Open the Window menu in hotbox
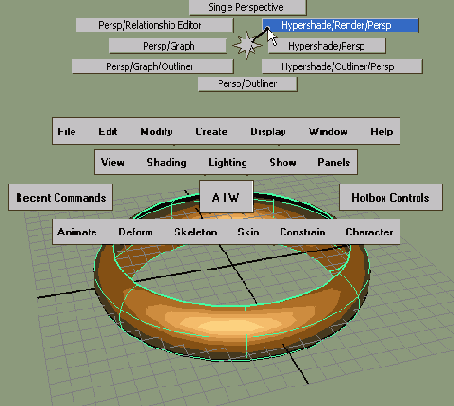The width and height of the screenshot is (454, 406). [x=328, y=132]
